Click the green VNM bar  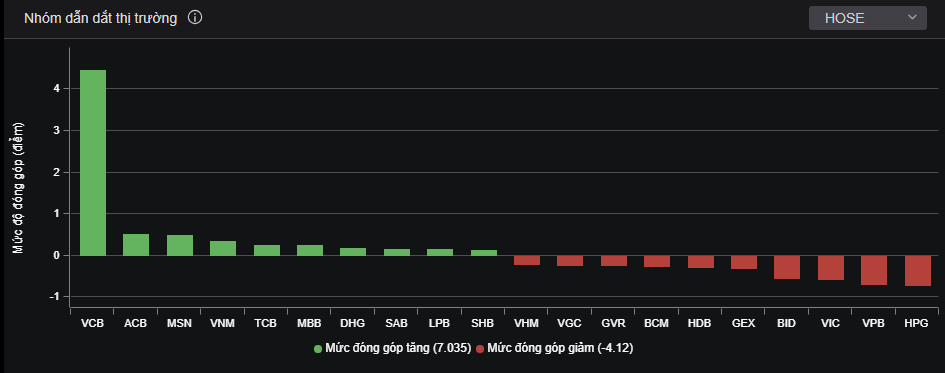click(223, 248)
